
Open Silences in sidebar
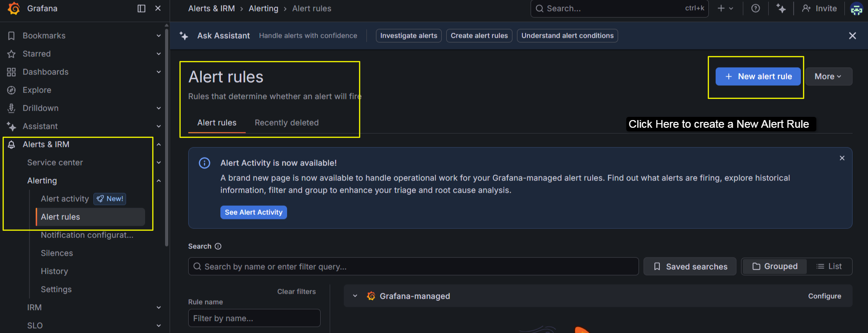57,253
